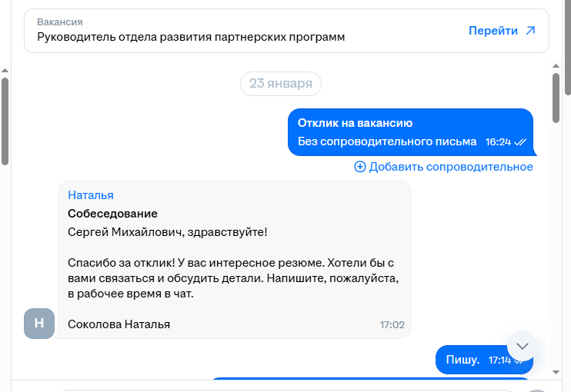Viewport: 571px width, 392px height.
Task: Jump to latest messages with round chevron button
Action: point(523,345)
